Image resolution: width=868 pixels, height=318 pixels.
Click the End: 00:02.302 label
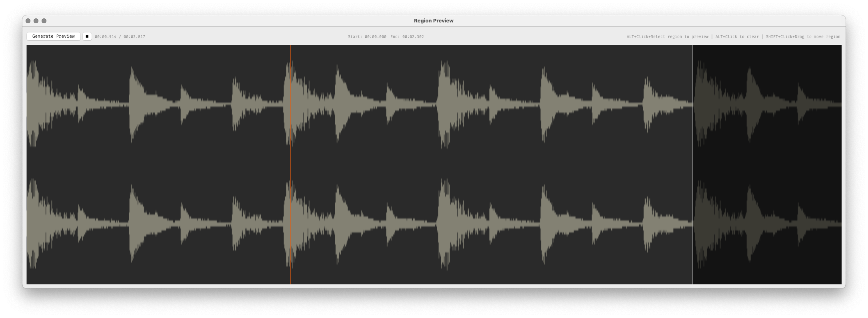(x=407, y=37)
